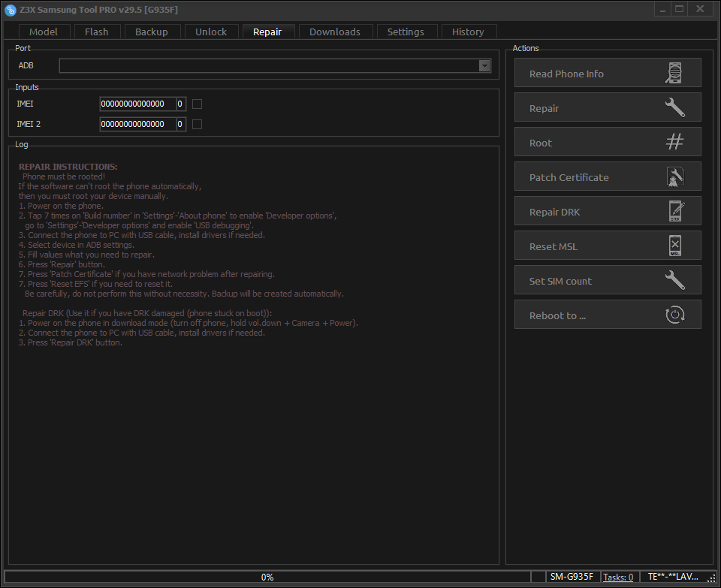Click the Repair wrench icon
Image resolution: width=721 pixels, height=588 pixels.
pos(674,107)
